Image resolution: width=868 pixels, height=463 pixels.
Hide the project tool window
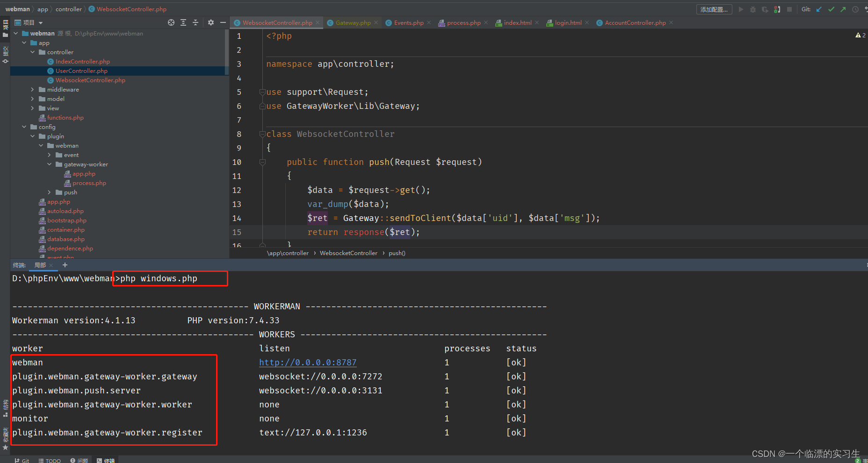223,22
